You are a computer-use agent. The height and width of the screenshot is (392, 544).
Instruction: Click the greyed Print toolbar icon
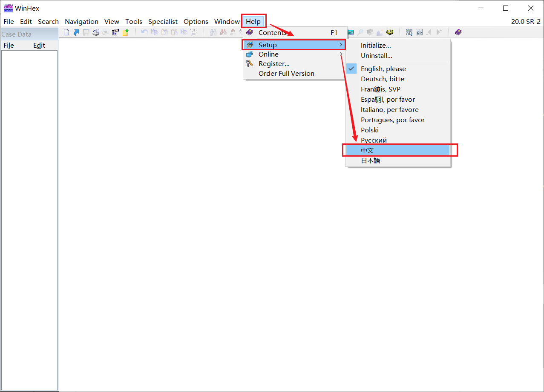(x=105, y=32)
